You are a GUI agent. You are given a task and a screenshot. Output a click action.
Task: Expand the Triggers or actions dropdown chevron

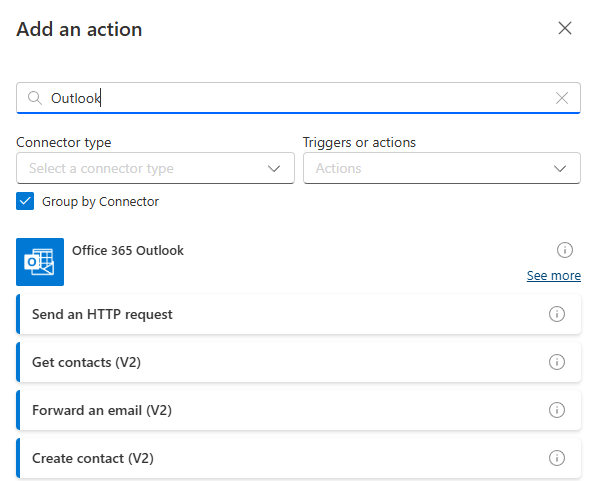tap(560, 168)
